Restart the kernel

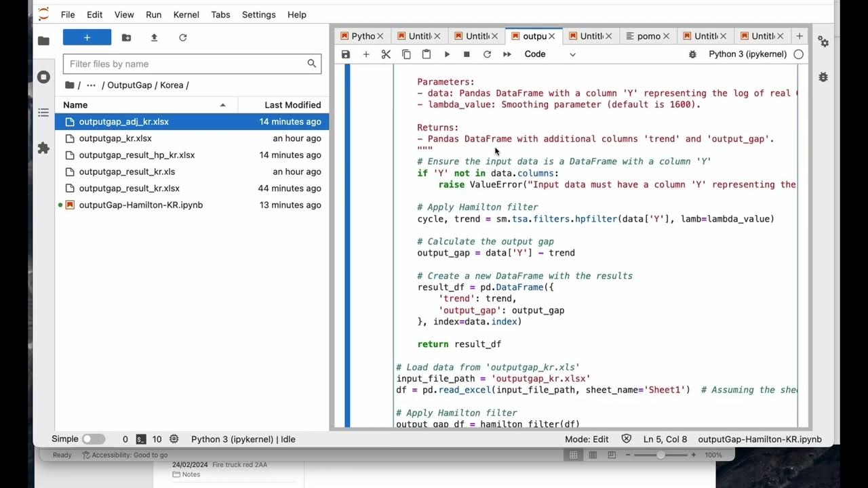click(487, 54)
